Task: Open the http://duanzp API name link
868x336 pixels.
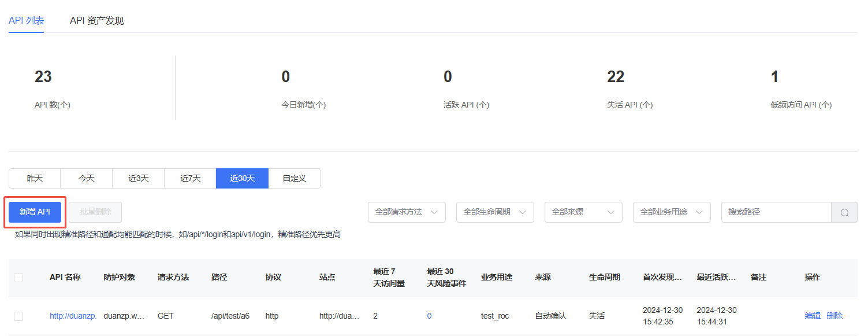Action: point(73,316)
